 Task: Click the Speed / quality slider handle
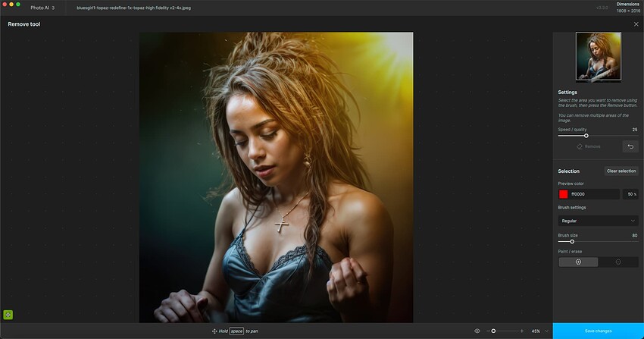pyautogui.click(x=586, y=136)
